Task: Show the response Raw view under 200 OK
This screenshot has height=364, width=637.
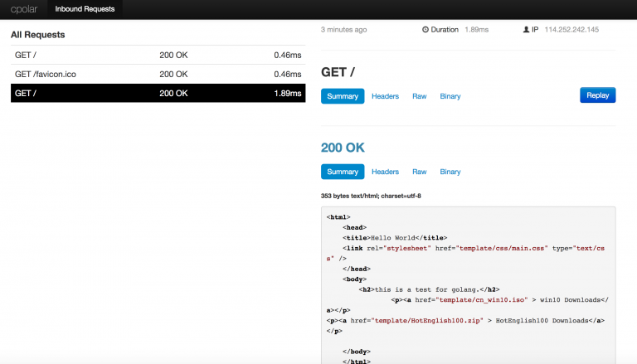Action: pos(420,172)
